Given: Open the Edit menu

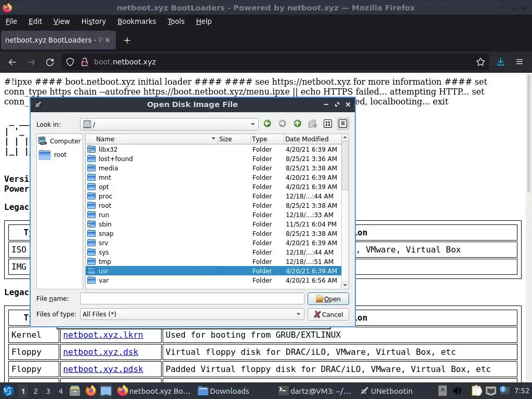Looking at the screenshot, I should coord(35,21).
